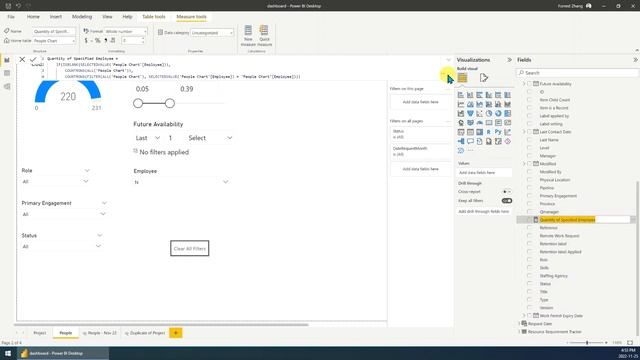Expand the Work Permit Expiry Date field
This screenshot has width=640, height=360.
click(x=524, y=316)
